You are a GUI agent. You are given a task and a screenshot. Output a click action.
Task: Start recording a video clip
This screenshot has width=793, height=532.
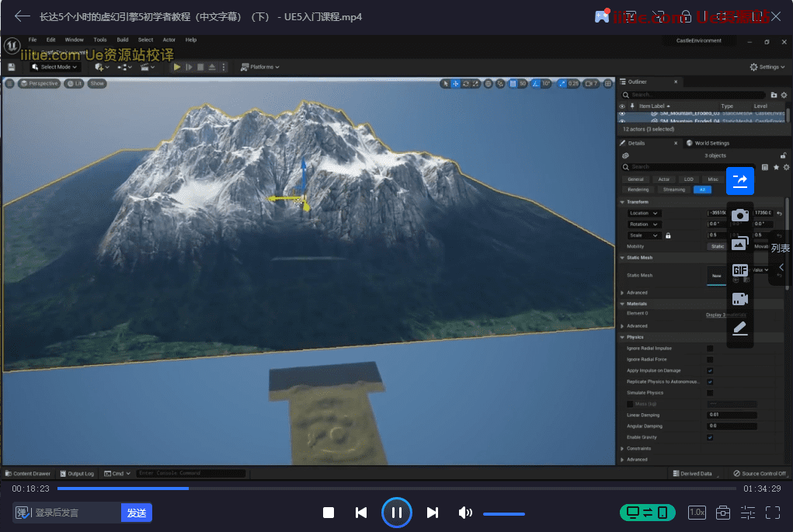(x=739, y=299)
